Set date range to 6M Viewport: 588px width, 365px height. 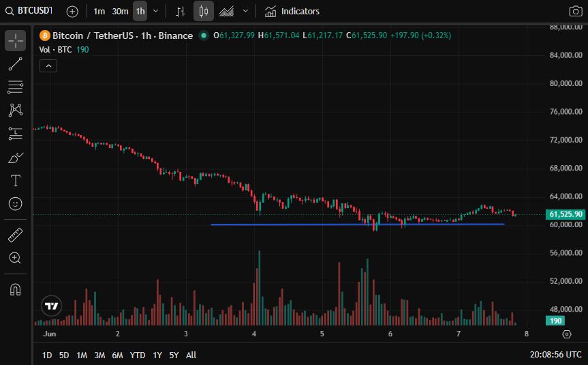118,355
